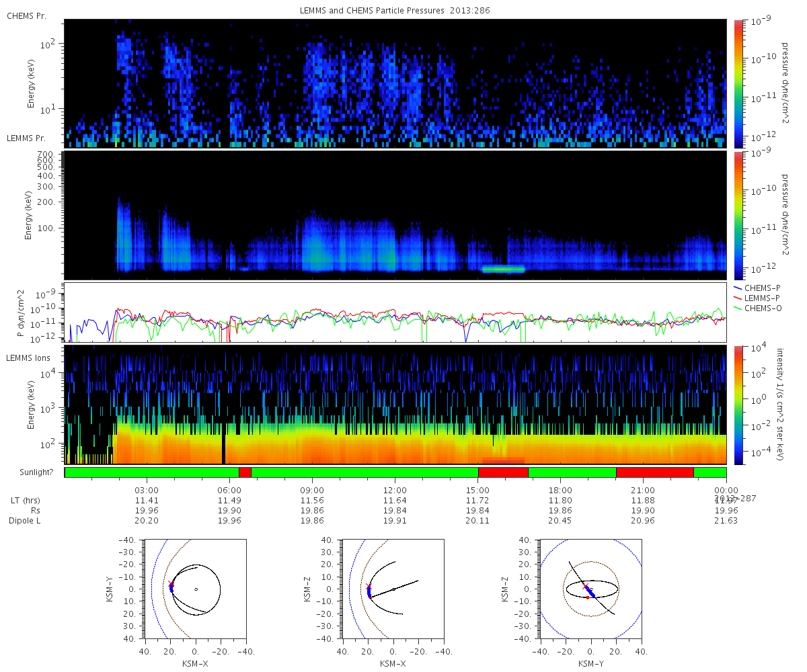This screenshot has height=672, width=807.
Task: Click the 12:00 time tick label
Action: pos(395,490)
